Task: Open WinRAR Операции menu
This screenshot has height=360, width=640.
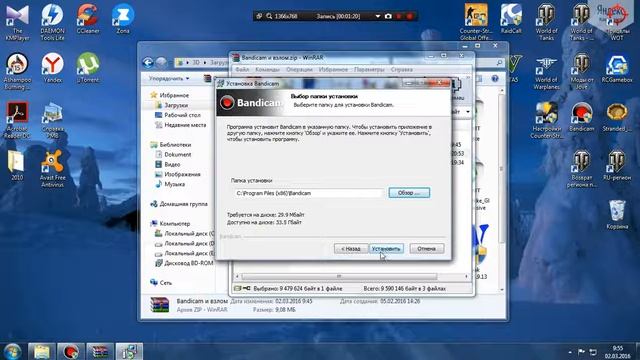Action: point(299,70)
